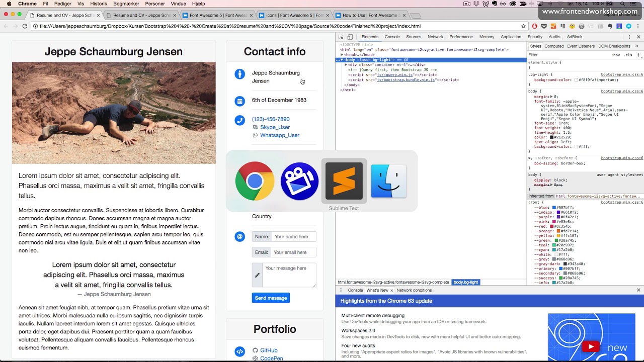
Task: Click the calendar icon beside the birth date
Action: 239,101
